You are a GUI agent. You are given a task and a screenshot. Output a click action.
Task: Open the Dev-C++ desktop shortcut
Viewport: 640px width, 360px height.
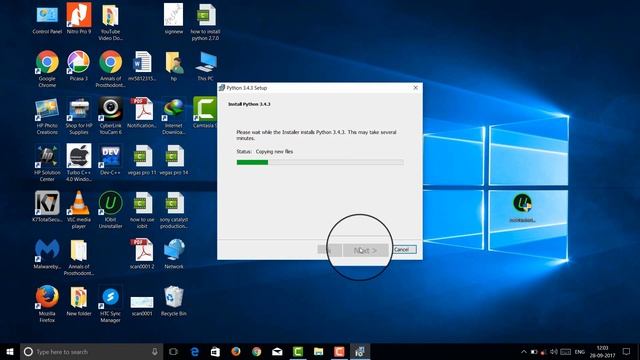pyautogui.click(x=110, y=160)
